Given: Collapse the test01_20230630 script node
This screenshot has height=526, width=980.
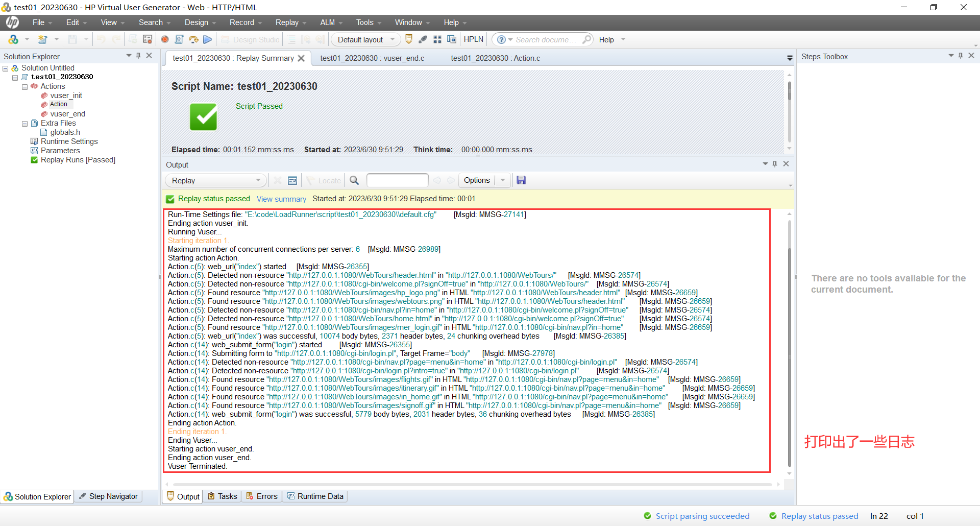Looking at the screenshot, I should pyautogui.click(x=15, y=78).
